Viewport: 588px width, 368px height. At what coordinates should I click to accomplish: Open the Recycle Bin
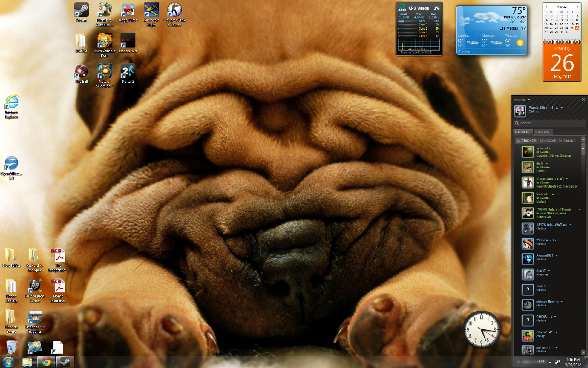[11, 347]
